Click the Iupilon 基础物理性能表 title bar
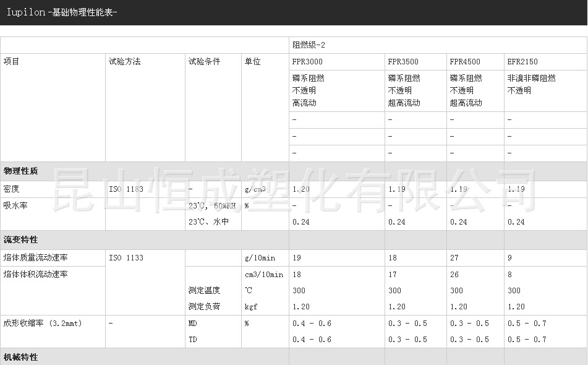Image resolution: width=588 pixels, height=365 pixels. tap(62, 12)
